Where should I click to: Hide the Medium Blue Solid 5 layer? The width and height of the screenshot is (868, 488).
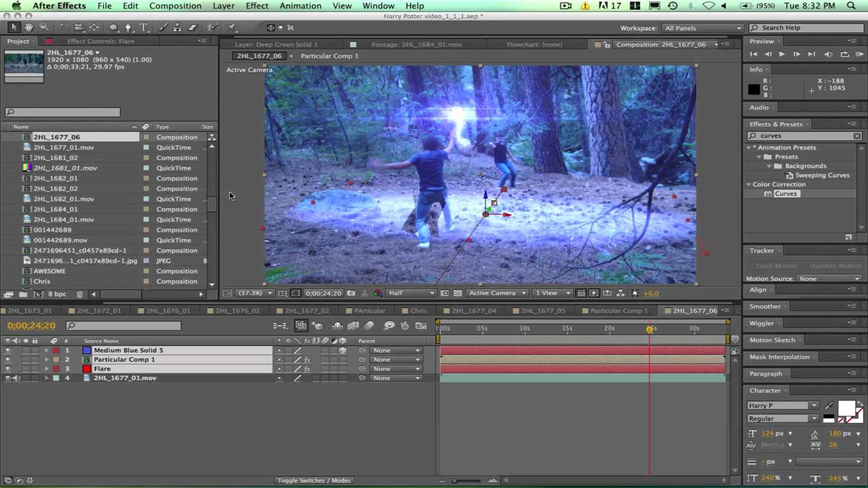coord(8,350)
